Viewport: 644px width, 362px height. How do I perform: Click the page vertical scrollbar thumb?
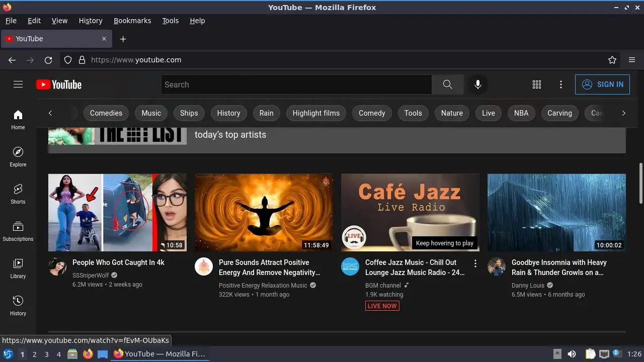coord(640,184)
